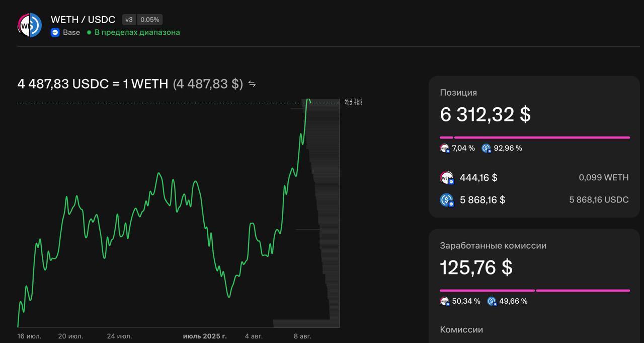Click the "444,16 $" WETH value
Viewport: 644px width, 343px height.
[478, 178]
